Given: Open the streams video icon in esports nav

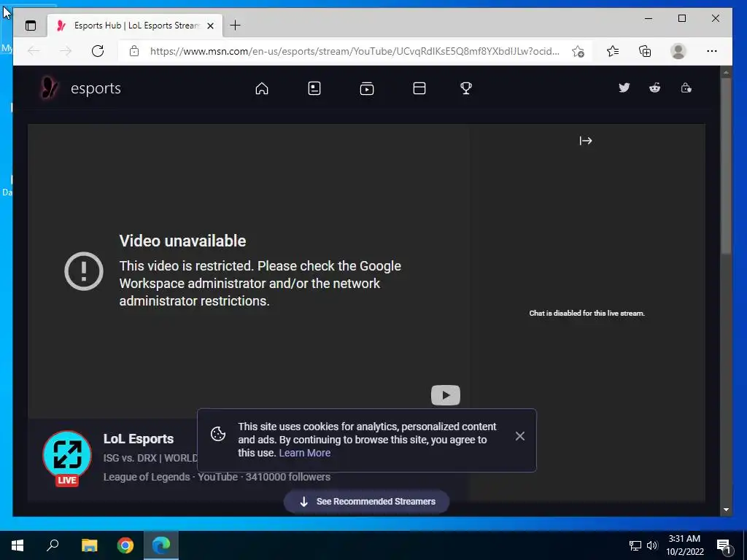Looking at the screenshot, I should 367,88.
